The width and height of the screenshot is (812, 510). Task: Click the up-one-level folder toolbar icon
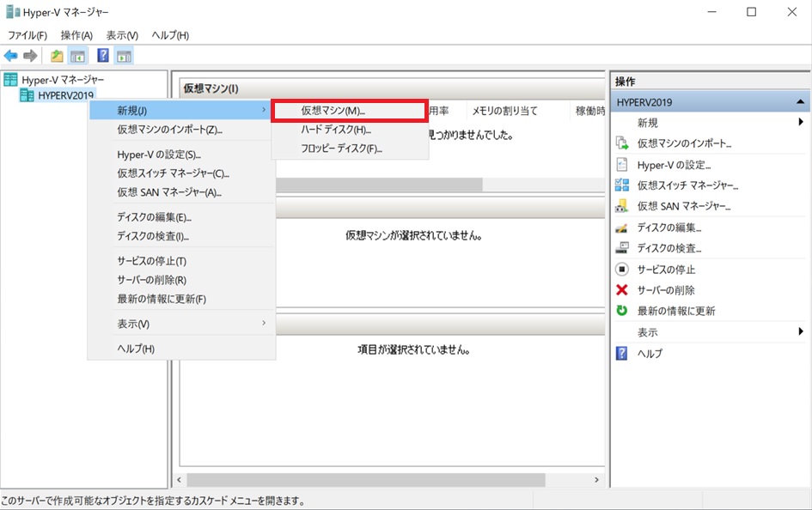tap(57, 56)
